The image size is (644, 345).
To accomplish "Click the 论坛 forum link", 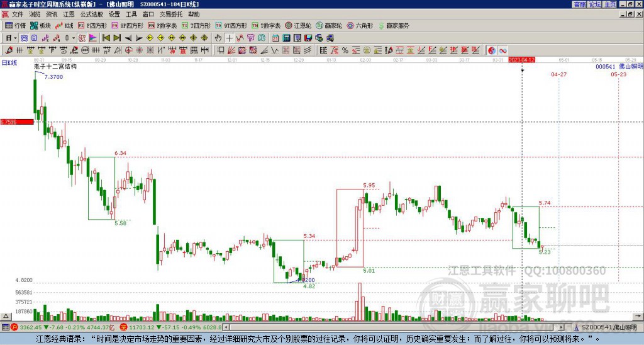I will 594,4.
